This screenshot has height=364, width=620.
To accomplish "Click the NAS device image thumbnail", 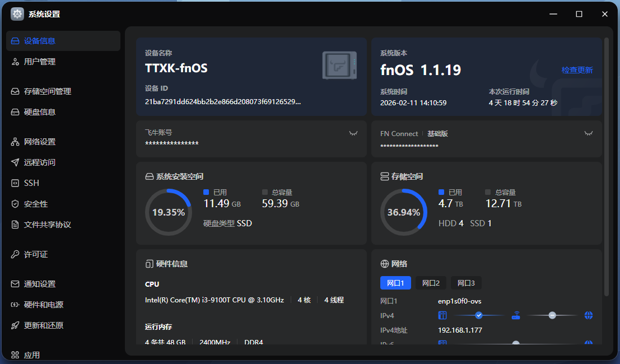I will (x=339, y=65).
